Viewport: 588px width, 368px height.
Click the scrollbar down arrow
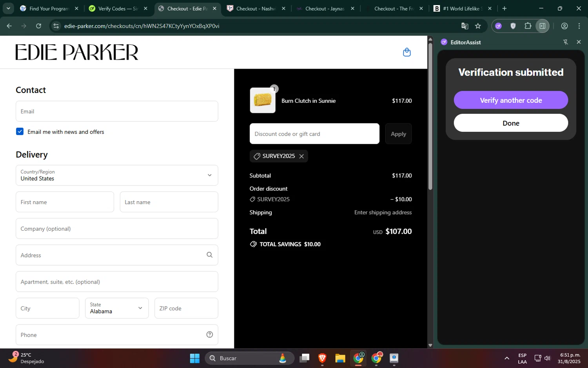tap(430, 345)
